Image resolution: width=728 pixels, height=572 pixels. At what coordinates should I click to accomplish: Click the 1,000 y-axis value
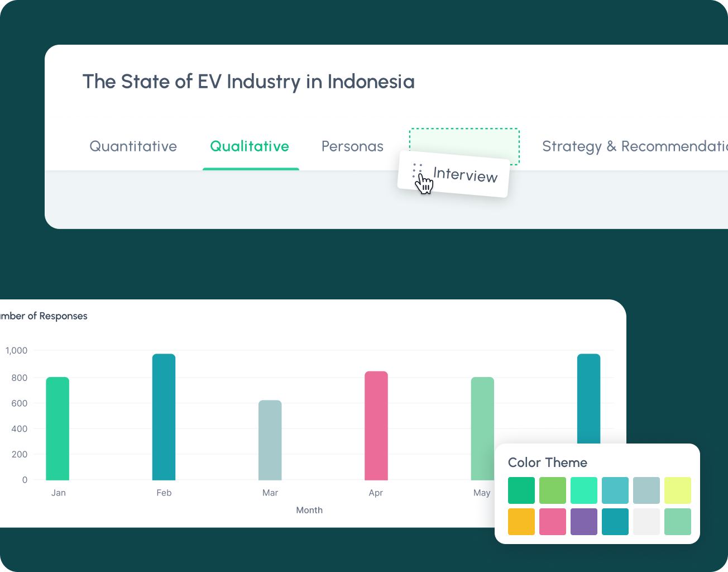pyautogui.click(x=16, y=351)
